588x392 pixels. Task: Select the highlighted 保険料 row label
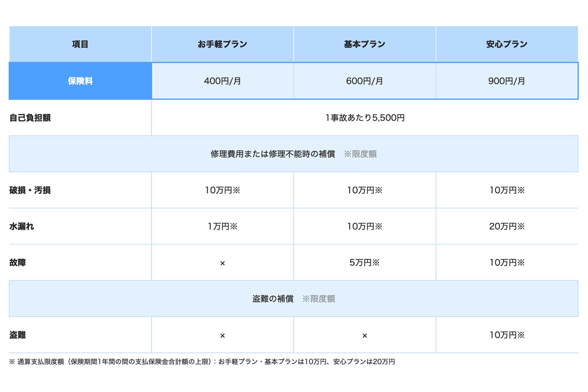pos(80,81)
